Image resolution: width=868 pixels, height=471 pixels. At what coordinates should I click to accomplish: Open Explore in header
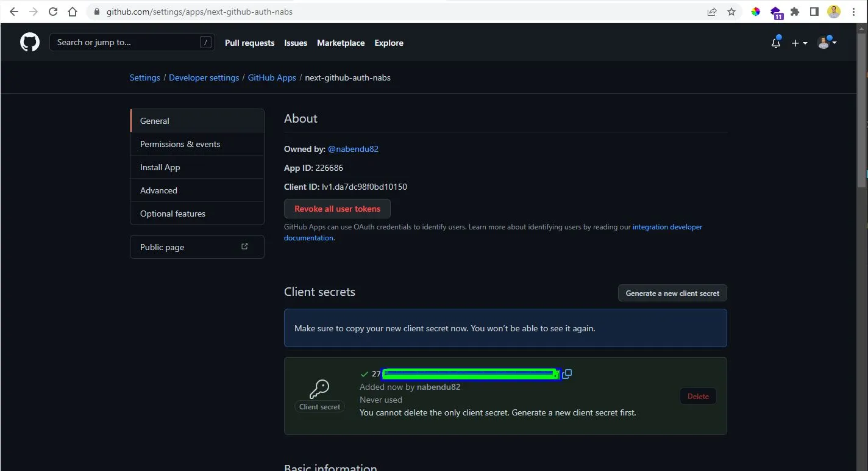point(389,43)
